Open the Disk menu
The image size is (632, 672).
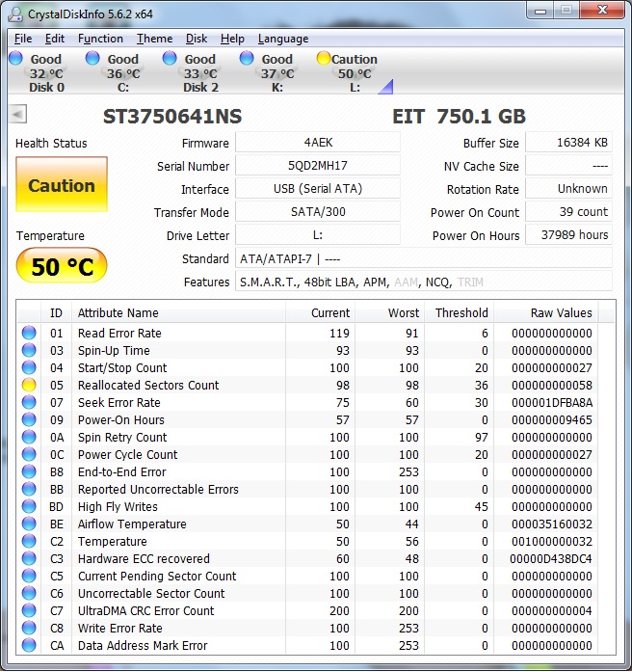tap(197, 39)
